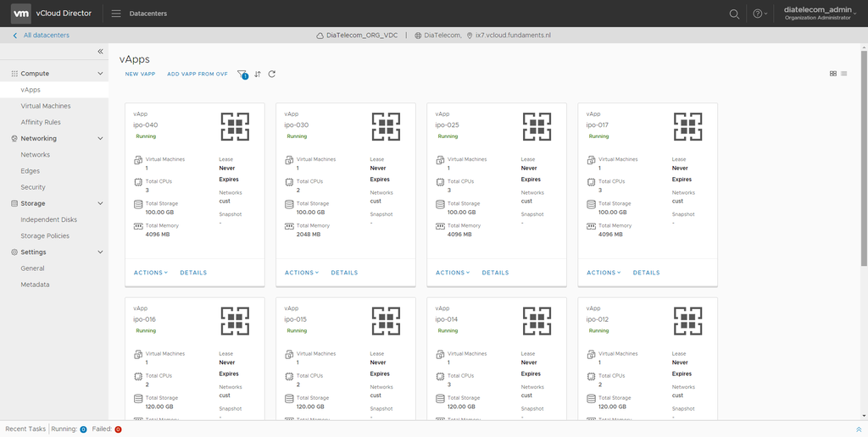
Task: Click Total Memory icon in ipo-017 card
Action: [x=591, y=226]
